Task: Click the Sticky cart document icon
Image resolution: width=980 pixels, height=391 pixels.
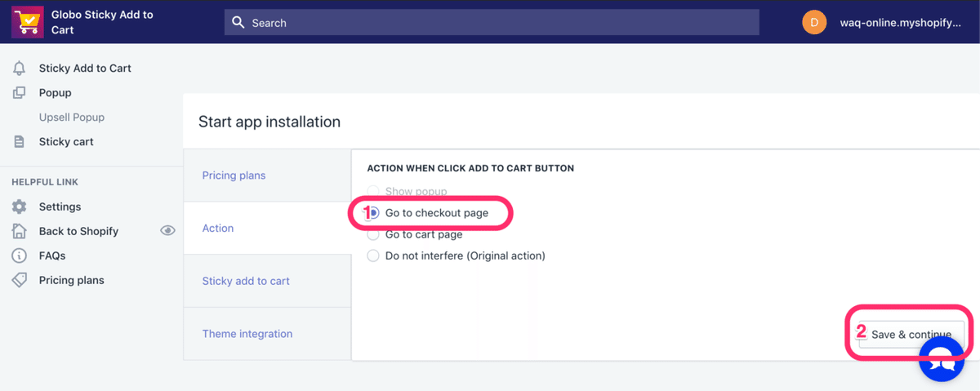Action: [20, 142]
